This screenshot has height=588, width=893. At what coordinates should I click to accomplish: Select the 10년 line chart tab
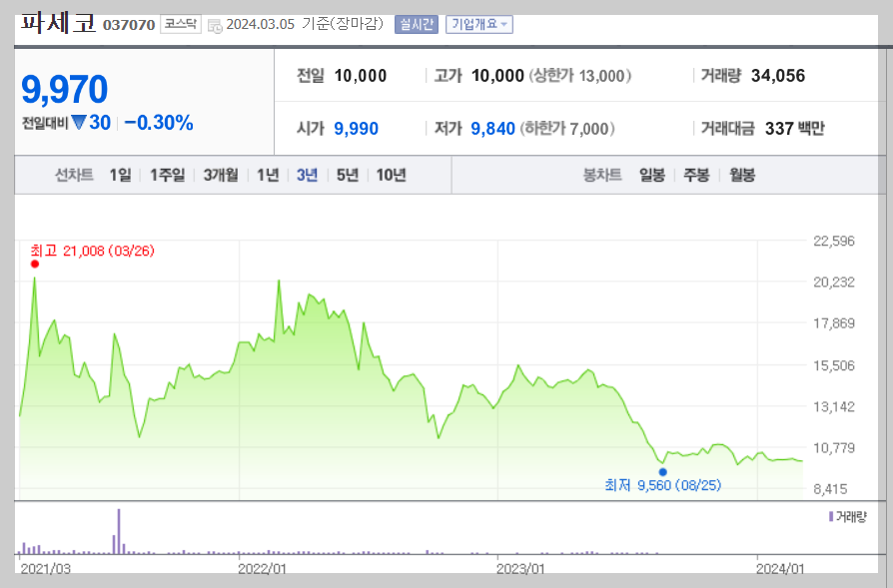pos(391,175)
